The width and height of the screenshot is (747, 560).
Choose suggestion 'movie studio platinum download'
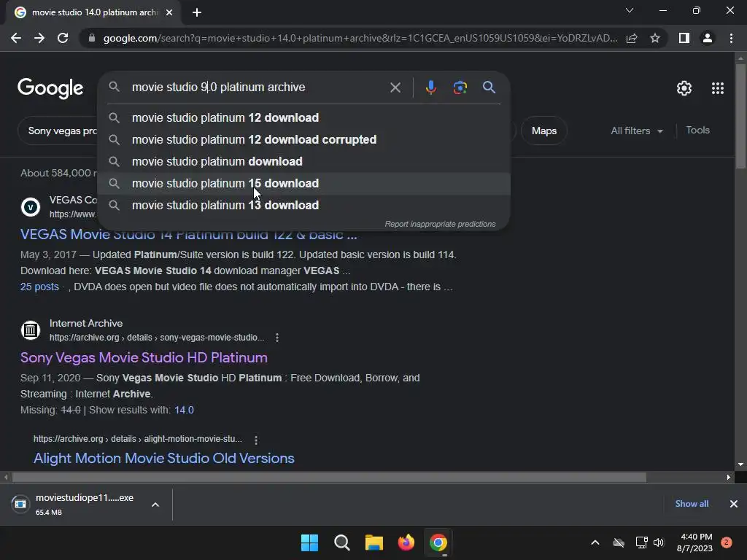pos(304,161)
